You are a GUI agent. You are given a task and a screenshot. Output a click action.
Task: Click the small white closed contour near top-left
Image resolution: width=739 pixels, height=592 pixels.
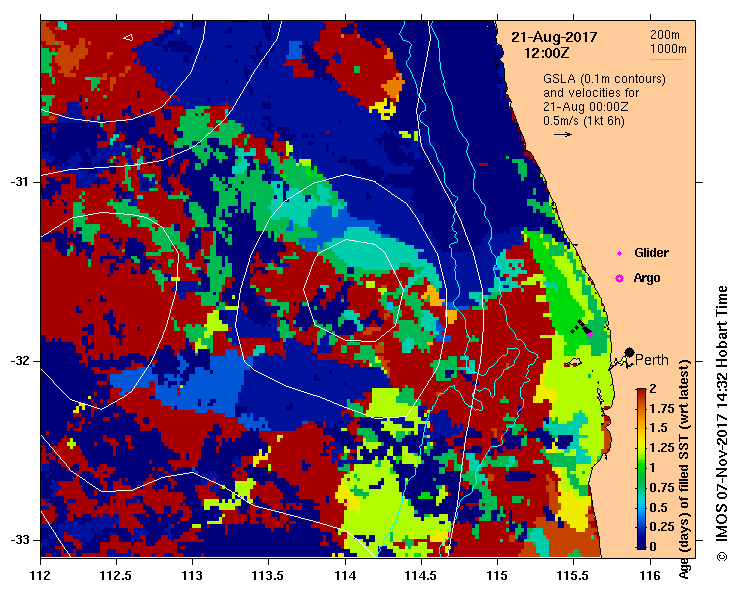pos(128,37)
